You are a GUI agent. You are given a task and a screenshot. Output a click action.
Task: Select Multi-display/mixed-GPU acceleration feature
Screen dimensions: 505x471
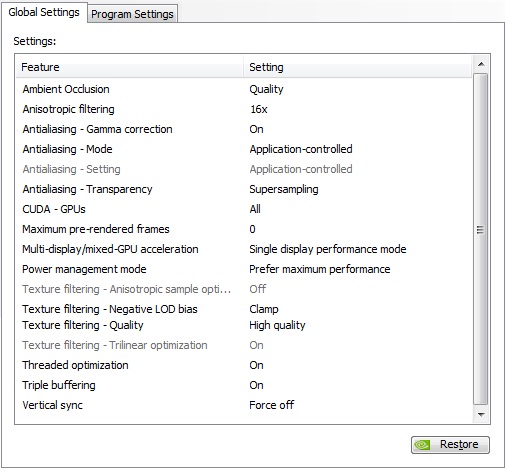pos(110,249)
